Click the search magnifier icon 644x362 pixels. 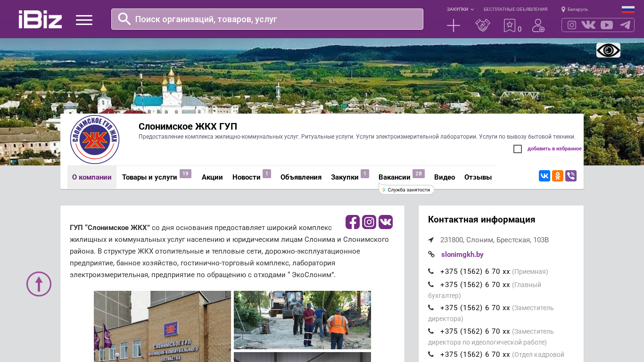tap(124, 19)
